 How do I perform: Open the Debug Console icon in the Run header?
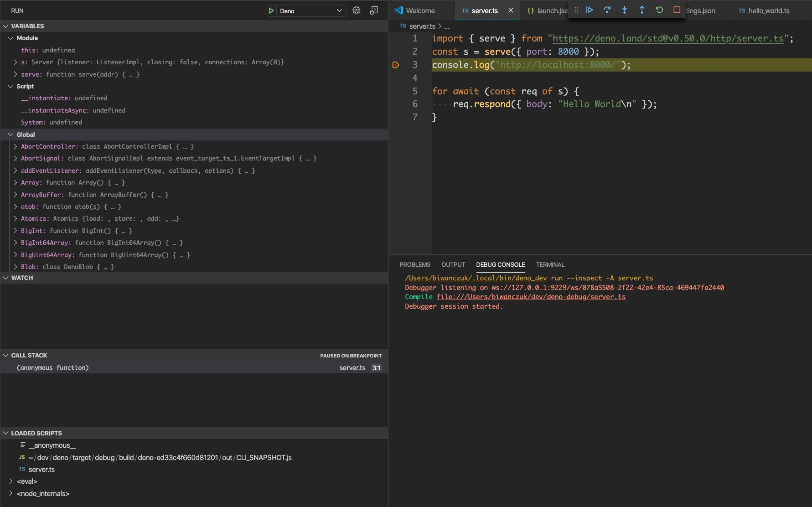click(374, 10)
